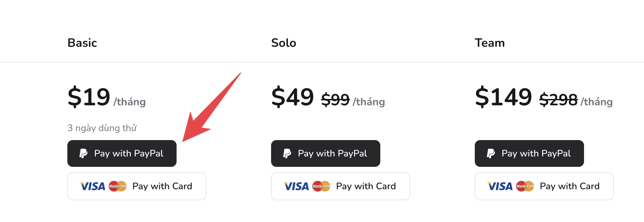Click the "3 ngày dùng thử" trial text
Image resolution: width=644 pixels, height=222 pixels.
click(102, 128)
